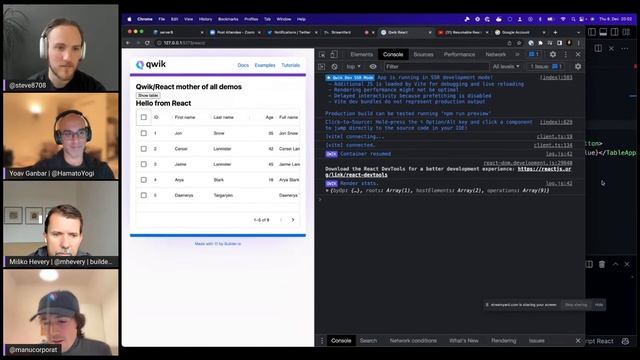Show the console sidebar icon
Viewport: 640px width, 360px height.
click(x=322, y=67)
